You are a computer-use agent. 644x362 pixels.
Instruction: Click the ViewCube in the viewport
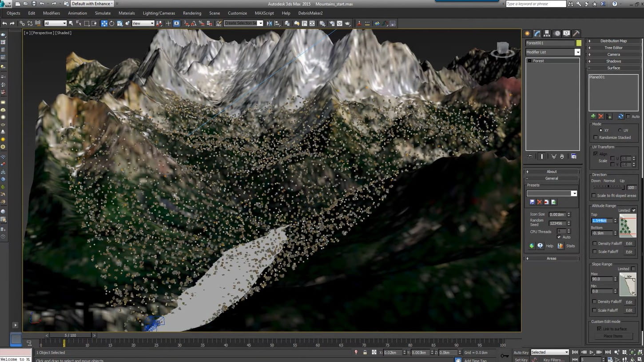pyautogui.click(x=502, y=49)
